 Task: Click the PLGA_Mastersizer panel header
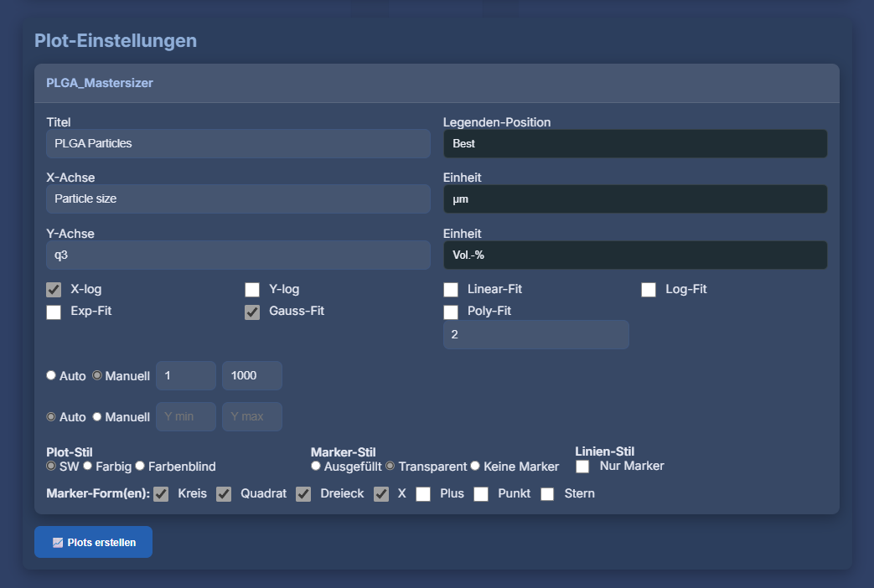pos(437,84)
